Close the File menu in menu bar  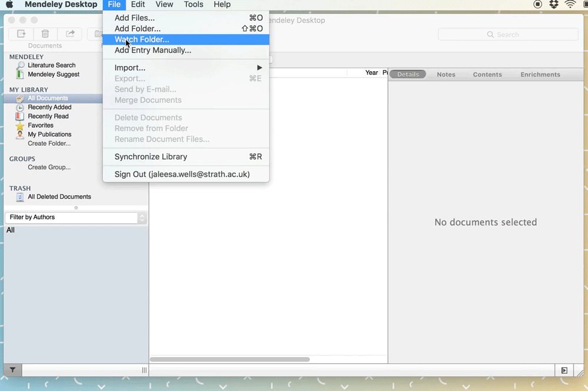(x=114, y=5)
